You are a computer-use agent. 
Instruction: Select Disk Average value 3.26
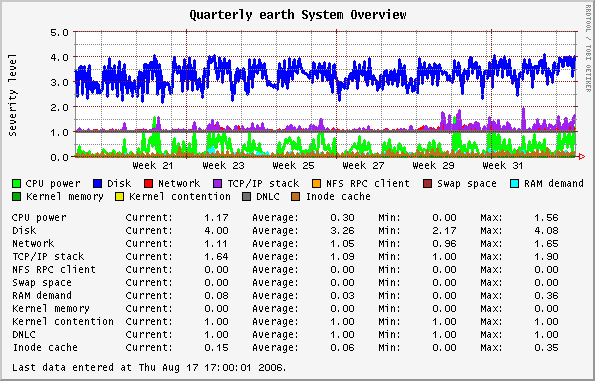tap(342, 231)
